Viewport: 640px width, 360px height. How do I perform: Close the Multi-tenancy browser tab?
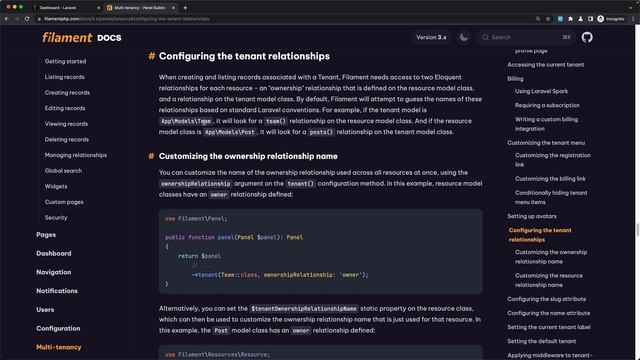coord(173,8)
